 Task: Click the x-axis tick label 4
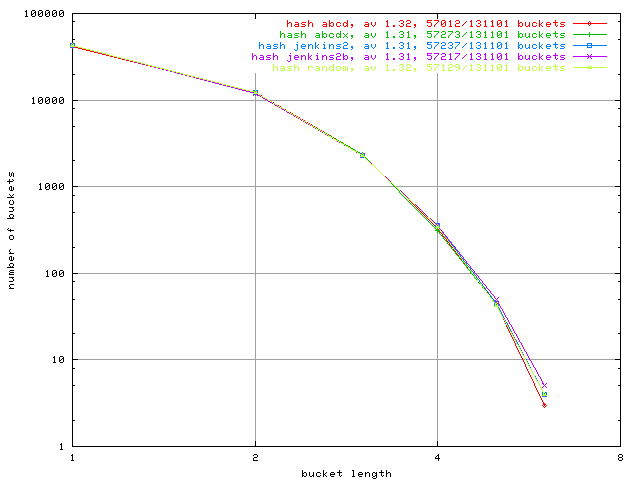point(438,458)
